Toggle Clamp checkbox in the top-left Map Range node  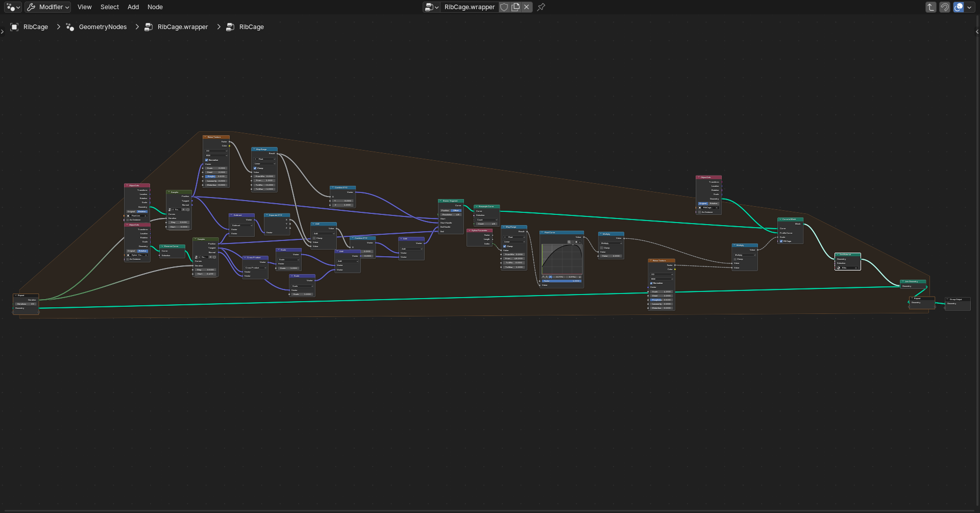[x=255, y=168]
